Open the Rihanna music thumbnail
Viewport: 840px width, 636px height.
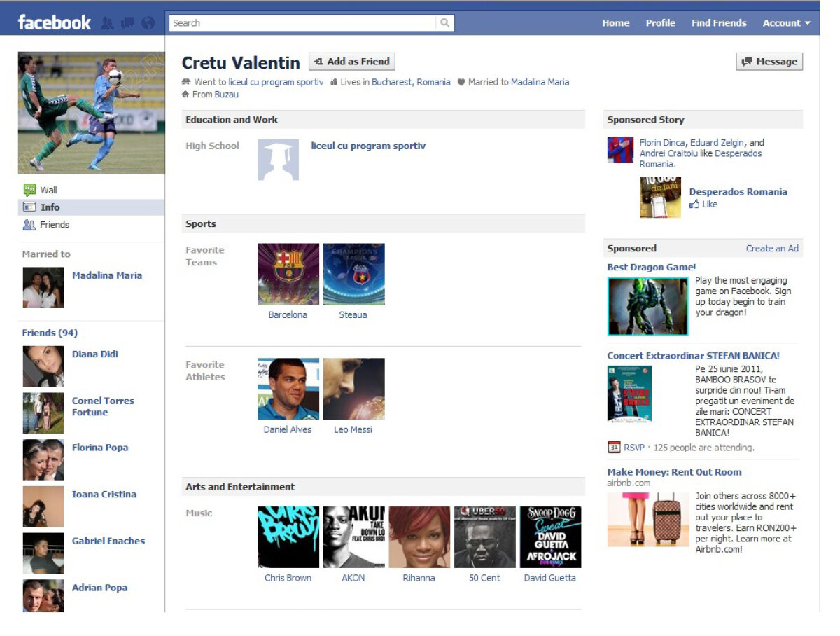tap(419, 537)
